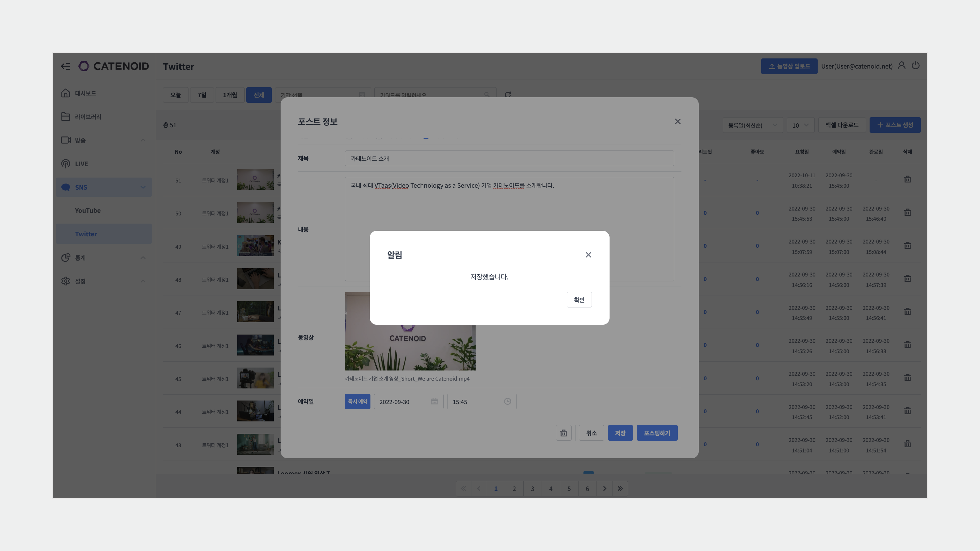The height and width of the screenshot is (551, 980).
Task: Open 라이브러리 in the sidebar
Action: [x=88, y=117]
